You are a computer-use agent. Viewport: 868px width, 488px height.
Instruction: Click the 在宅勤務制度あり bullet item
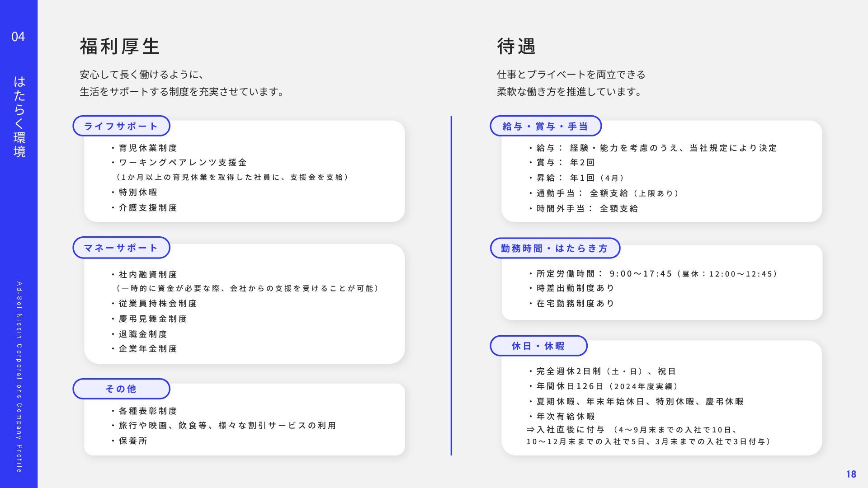click(x=575, y=304)
